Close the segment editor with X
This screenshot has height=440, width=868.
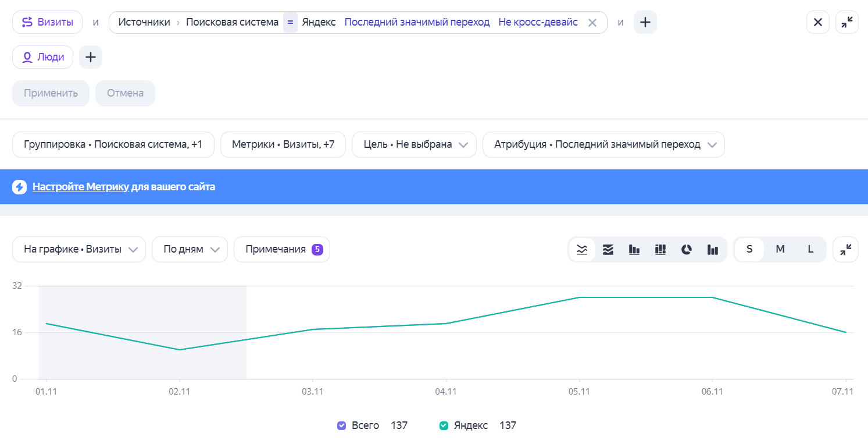818,22
